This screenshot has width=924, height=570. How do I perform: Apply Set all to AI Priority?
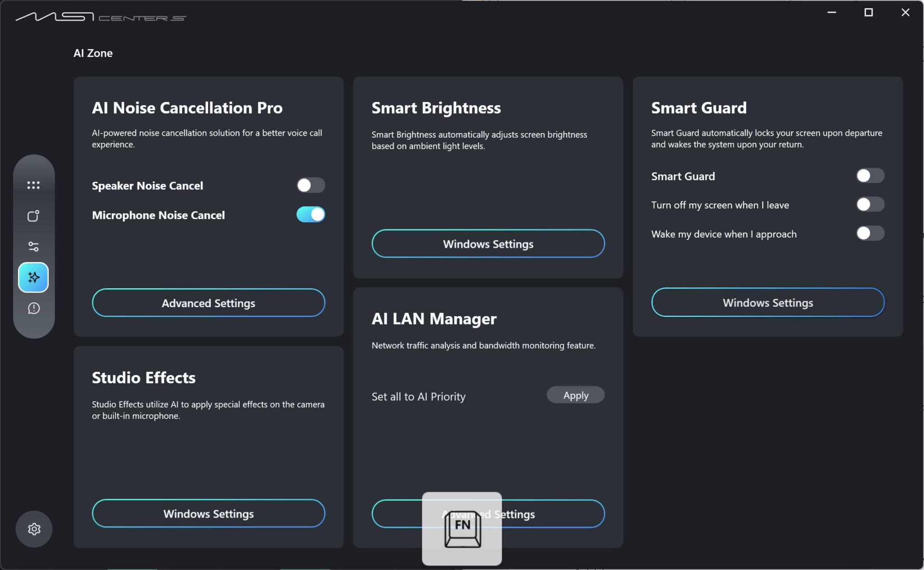575,395
